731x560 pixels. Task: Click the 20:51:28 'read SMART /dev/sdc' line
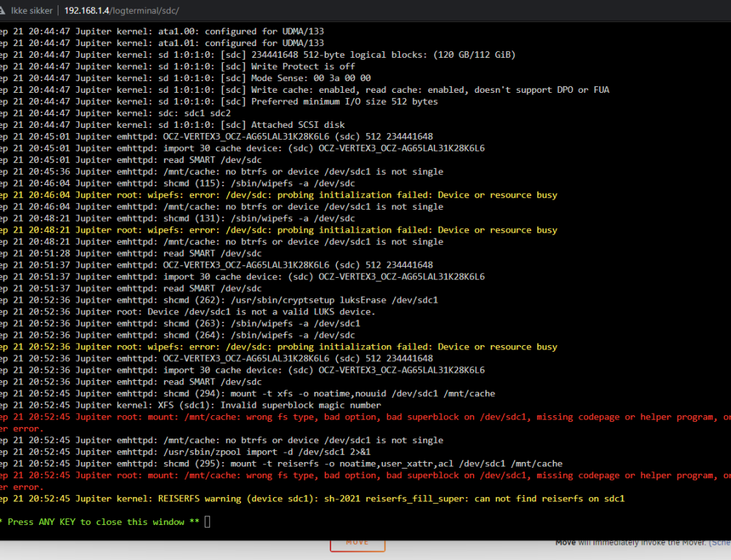pyautogui.click(x=131, y=253)
